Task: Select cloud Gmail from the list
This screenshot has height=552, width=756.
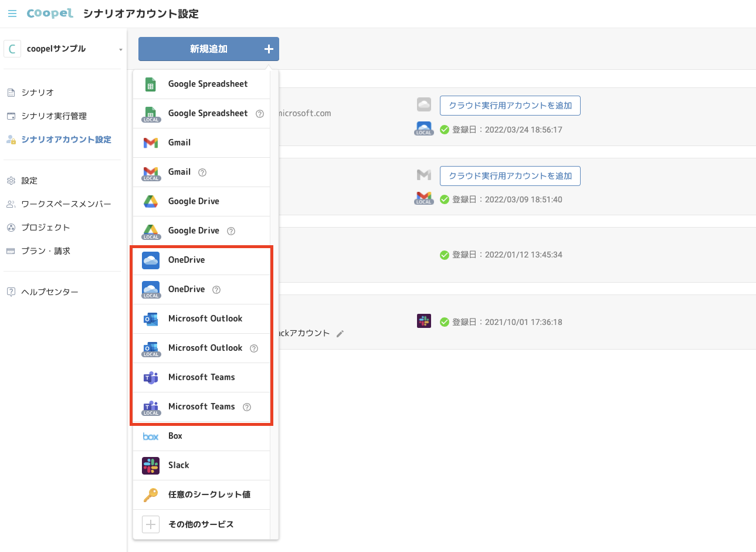Action: point(202,143)
